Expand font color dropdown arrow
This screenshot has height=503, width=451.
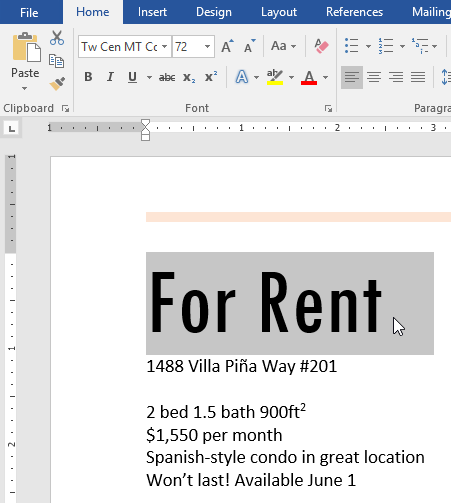(x=325, y=77)
